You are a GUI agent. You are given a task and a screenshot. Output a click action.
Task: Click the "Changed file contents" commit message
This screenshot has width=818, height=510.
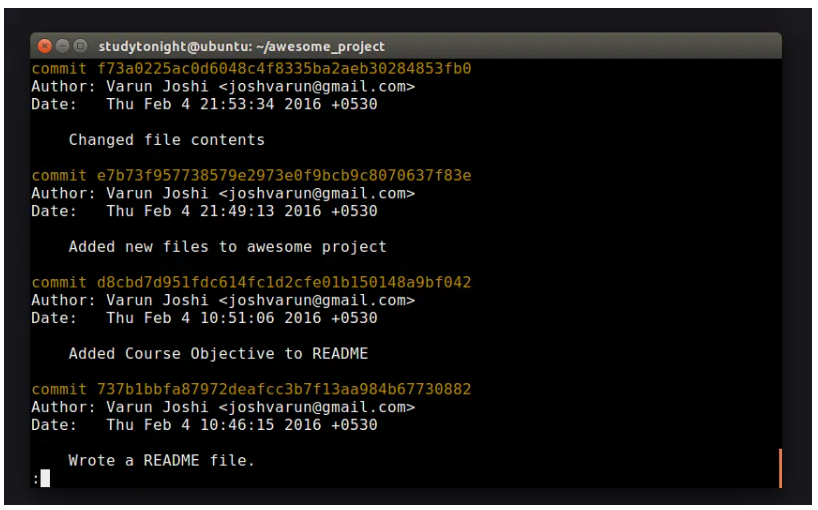tap(166, 140)
